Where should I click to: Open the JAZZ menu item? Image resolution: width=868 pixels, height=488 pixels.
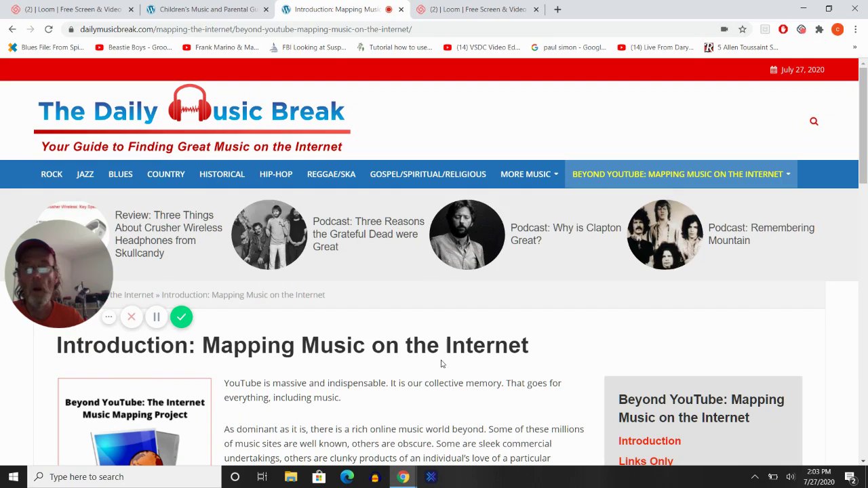(85, 174)
